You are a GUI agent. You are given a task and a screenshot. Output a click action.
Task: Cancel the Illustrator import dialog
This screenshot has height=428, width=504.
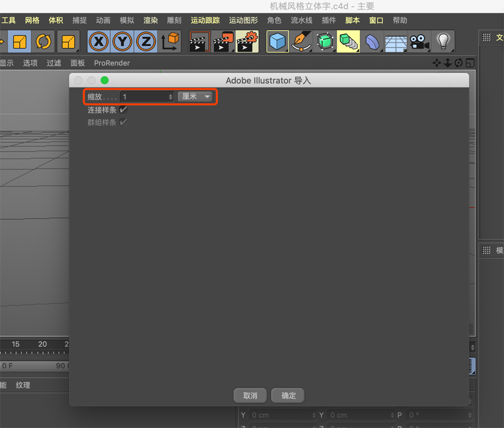[x=250, y=396]
